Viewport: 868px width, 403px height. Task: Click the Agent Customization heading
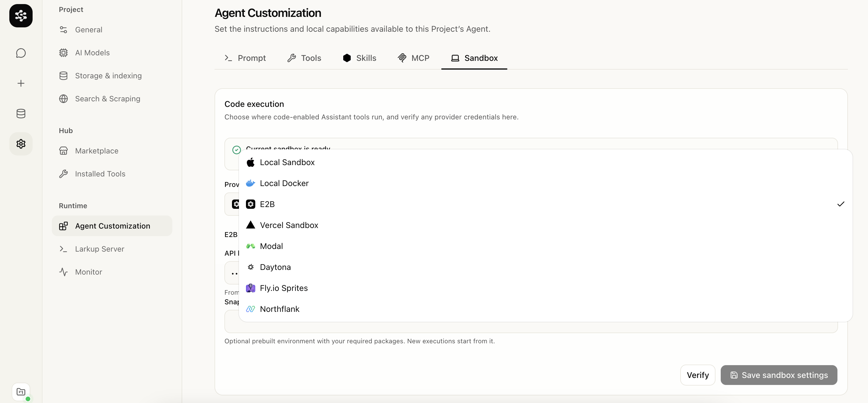pyautogui.click(x=268, y=13)
